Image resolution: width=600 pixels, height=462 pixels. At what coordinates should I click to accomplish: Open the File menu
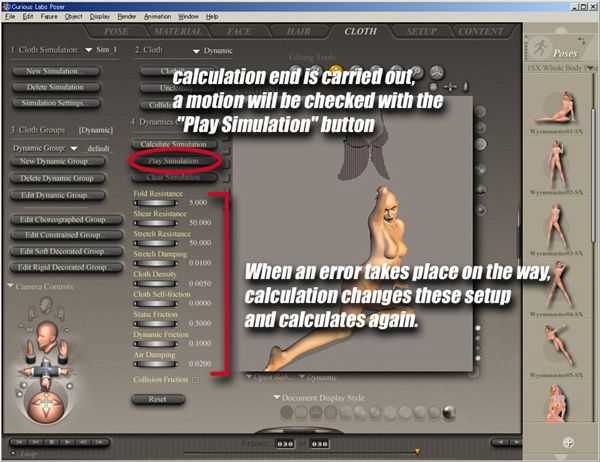pyautogui.click(x=10, y=16)
